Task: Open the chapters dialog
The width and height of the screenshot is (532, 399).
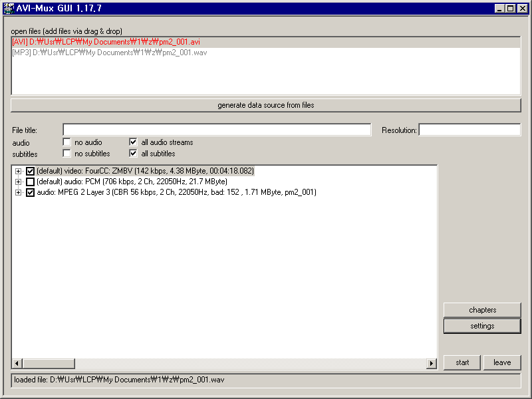Action: (482, 310)
